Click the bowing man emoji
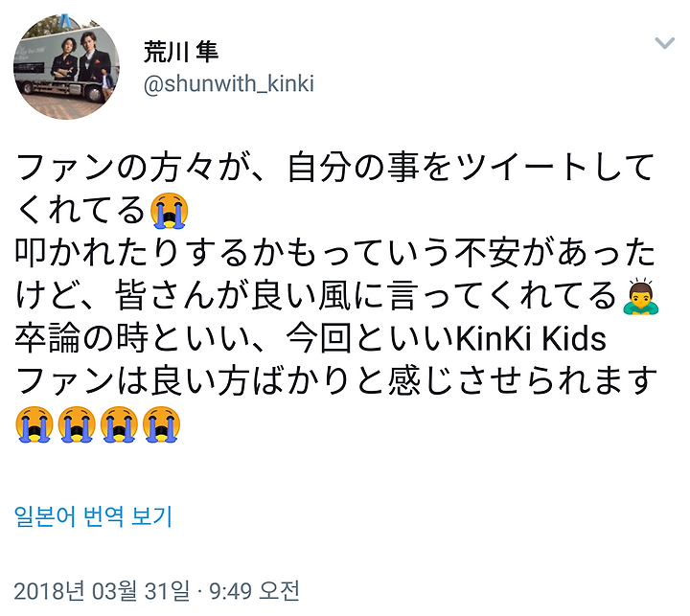 click(641, 296)
